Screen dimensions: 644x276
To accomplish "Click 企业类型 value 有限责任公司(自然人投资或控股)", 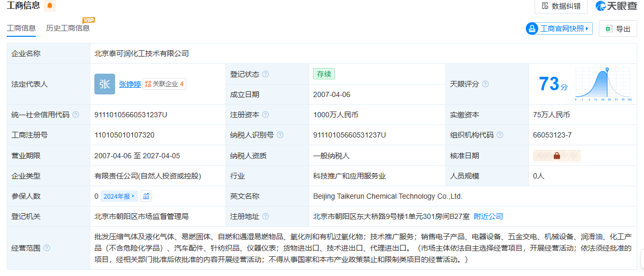I will [x=148, y=176].
